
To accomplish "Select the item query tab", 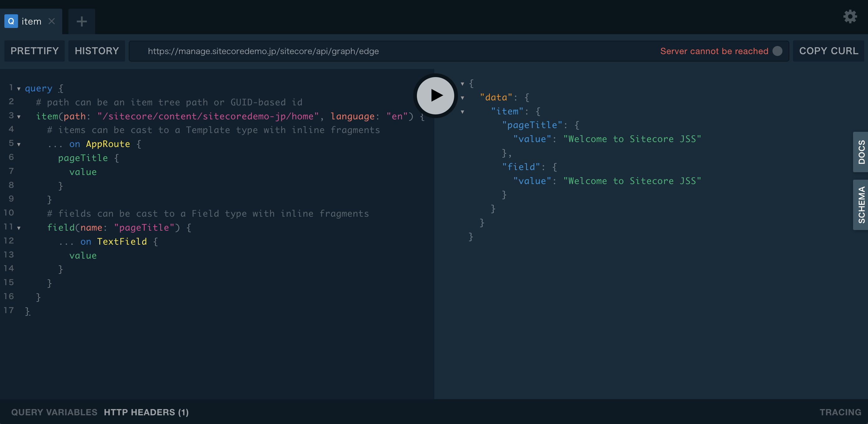I will click(31, 21).
